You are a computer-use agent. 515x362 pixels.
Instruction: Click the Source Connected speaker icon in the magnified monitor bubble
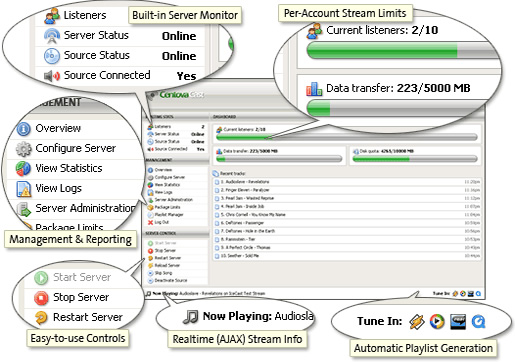coord(52,76)
